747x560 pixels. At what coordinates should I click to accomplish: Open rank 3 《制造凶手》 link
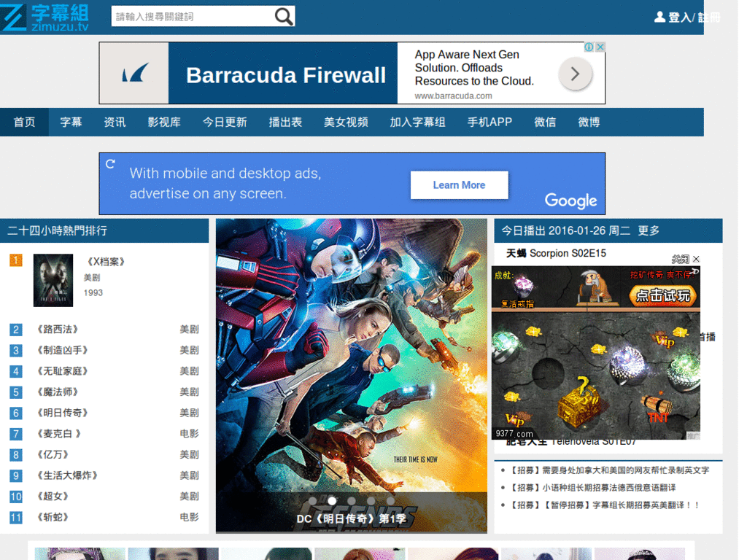pyautogui.click(x=63, y=351)
